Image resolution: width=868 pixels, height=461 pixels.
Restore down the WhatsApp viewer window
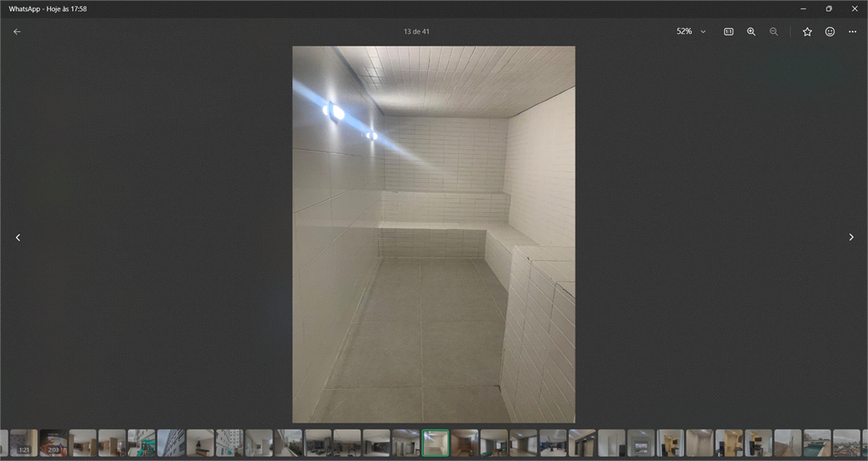click(x=828, y=8)
